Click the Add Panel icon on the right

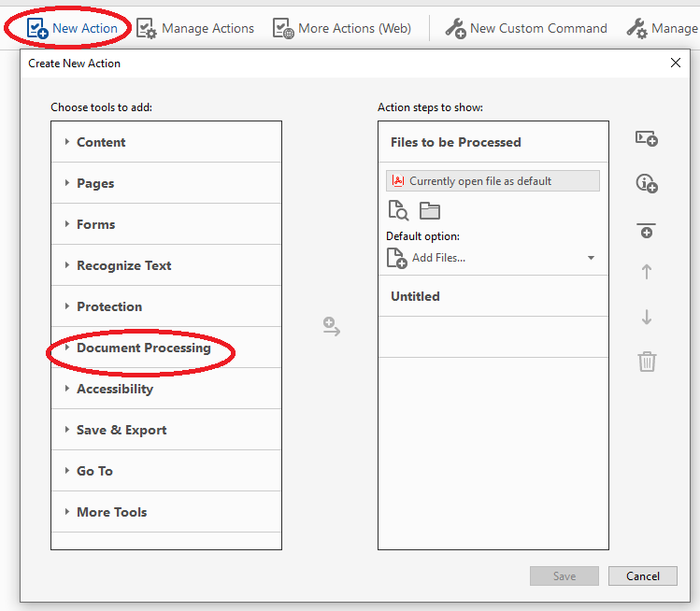(x=647, y=138)
